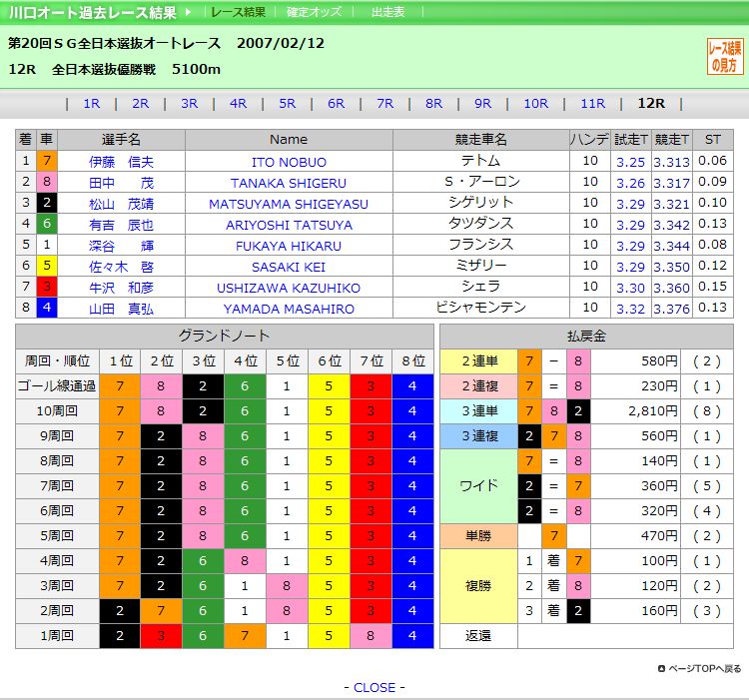Viewport: 749px width, 700px height.
Task: Go to race 10R
Action: click(x=536, y=104)
